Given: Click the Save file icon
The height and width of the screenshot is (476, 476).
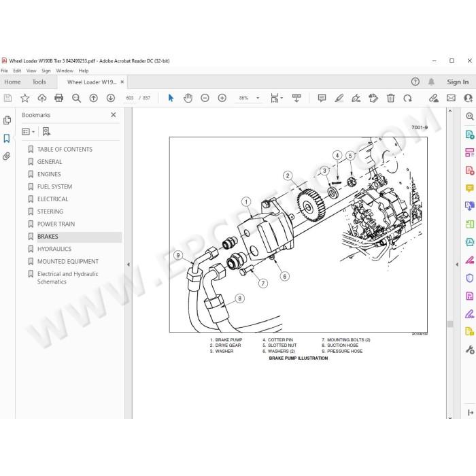Looking at the screenshot, I should (x=7, y=98).
